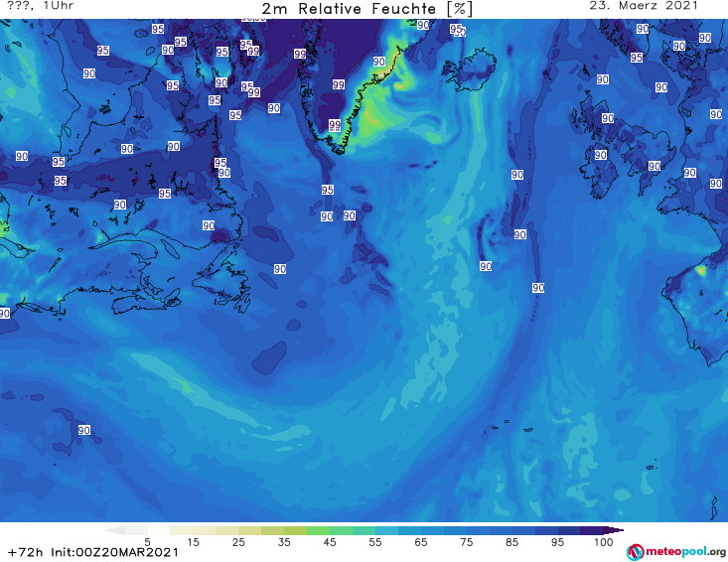Click the colorbar label "95"

tap(557, 541)
